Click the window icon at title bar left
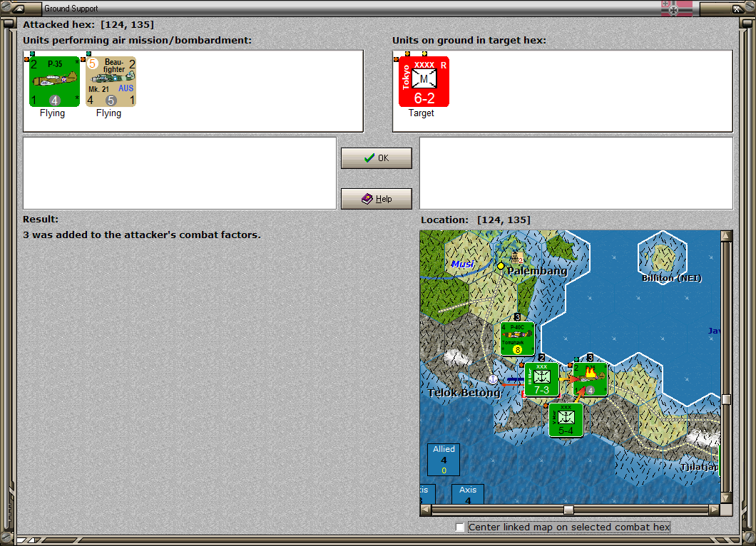The width and height of the screenshot is (756, 546). (x=19, y=8)
